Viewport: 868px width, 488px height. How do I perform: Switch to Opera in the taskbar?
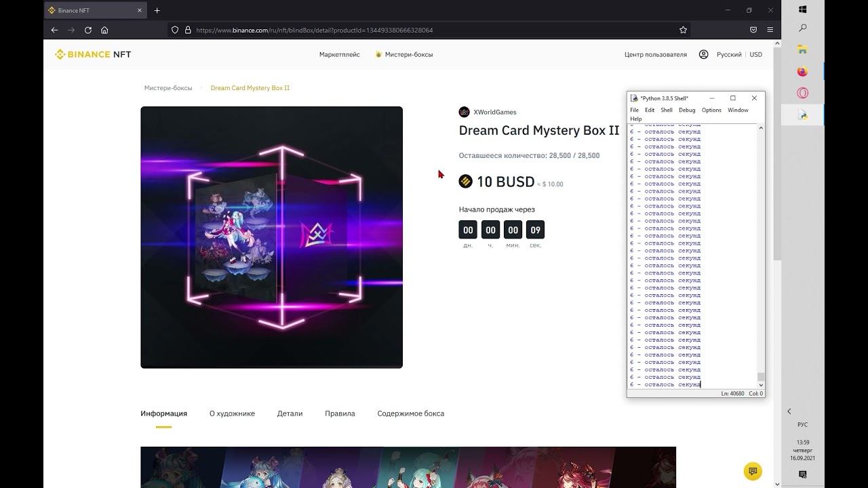click(803, 93)
